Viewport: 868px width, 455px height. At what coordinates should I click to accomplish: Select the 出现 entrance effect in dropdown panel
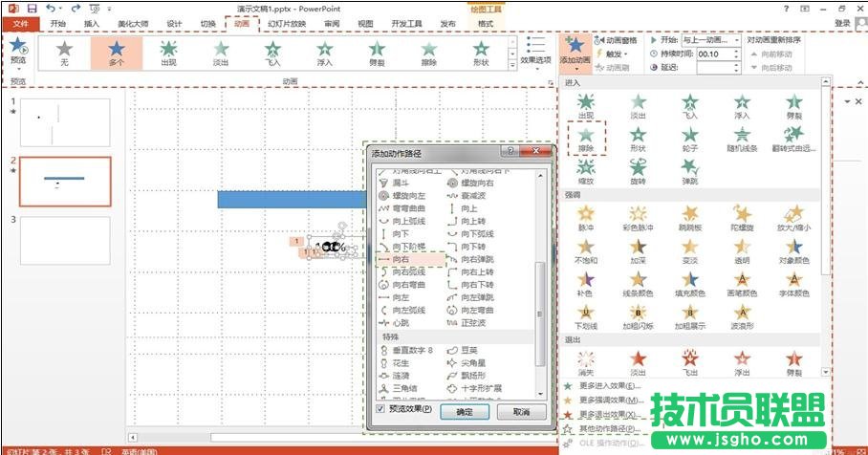pos(586,106)
